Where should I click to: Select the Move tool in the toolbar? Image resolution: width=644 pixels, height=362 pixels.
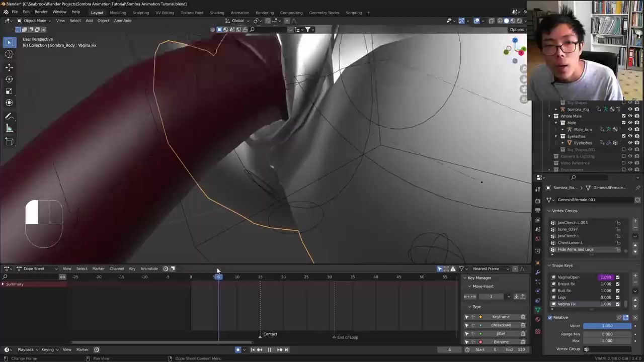point(9,67)
